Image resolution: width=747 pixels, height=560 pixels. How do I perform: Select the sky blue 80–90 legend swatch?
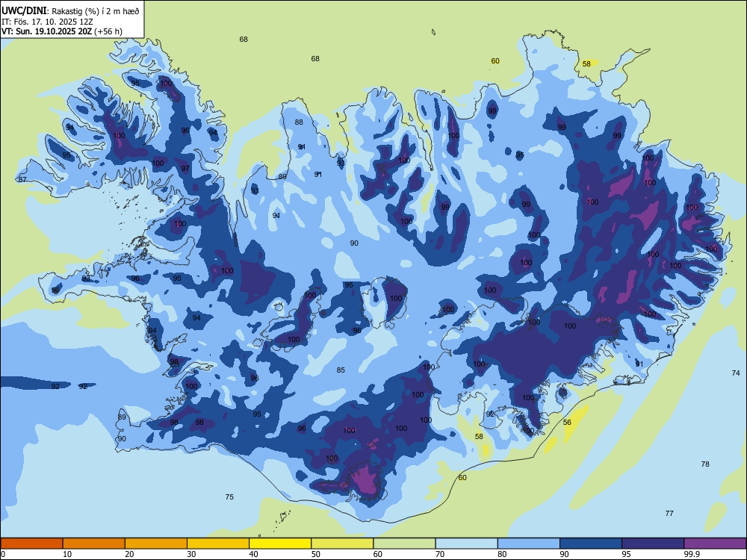click(x=529, y=544)
